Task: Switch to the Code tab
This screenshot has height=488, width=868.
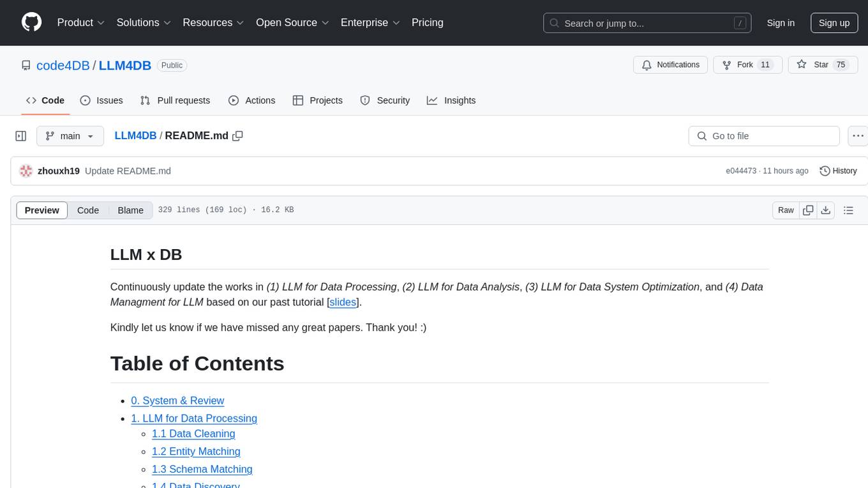Action: coord(45,100)
